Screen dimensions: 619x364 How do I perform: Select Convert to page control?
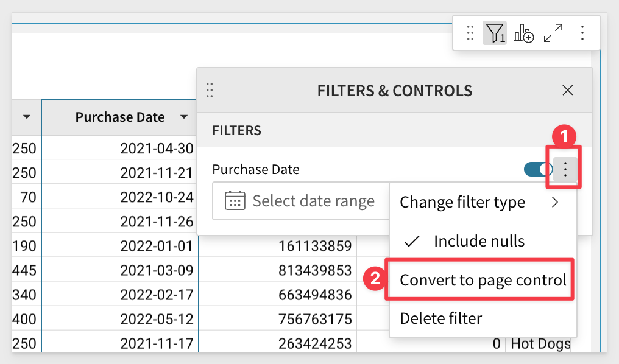pos(483,281)
